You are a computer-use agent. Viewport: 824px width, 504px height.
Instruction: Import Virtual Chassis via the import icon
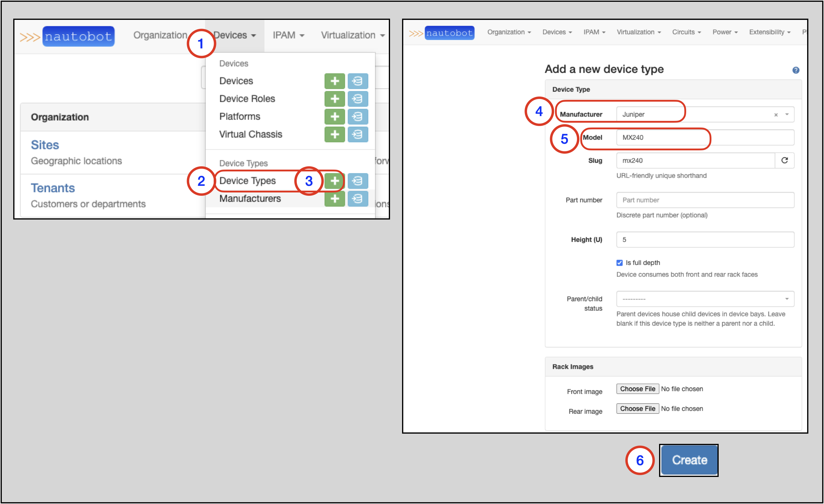pyautogui.click(x=358, y=134)
